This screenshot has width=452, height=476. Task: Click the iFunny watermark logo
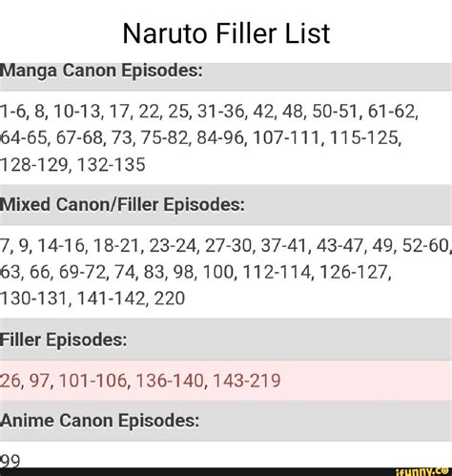pyautogui.click(x=422, y=471)
